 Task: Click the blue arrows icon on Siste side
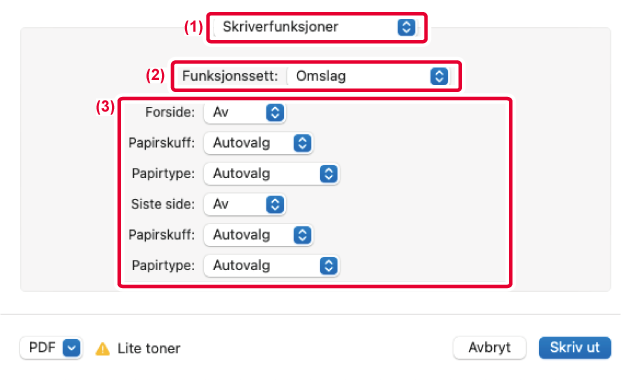tap(275, 204)
